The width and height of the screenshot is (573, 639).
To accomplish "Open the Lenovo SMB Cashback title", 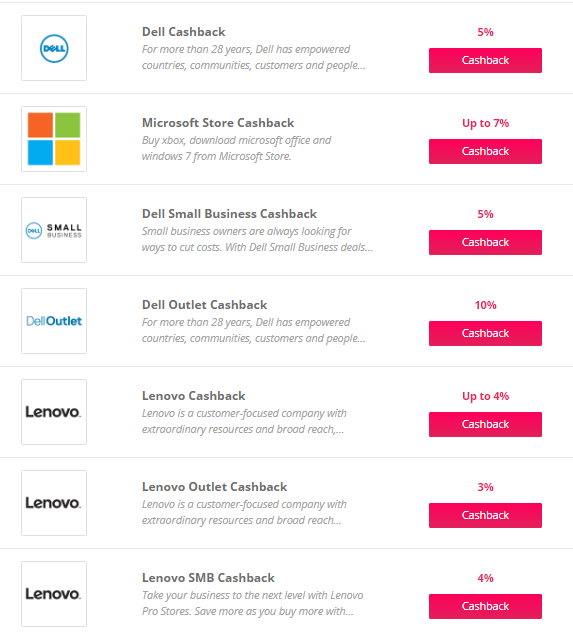I will pos(208,577).
